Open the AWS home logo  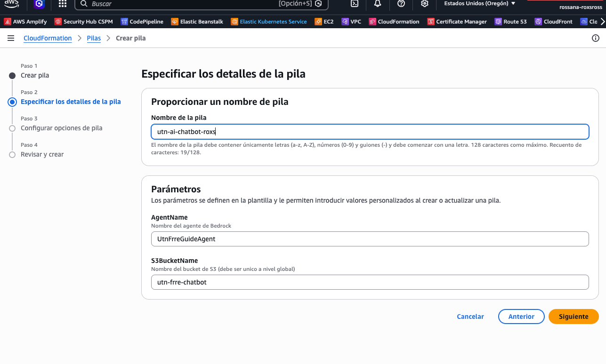pos(11,3)
